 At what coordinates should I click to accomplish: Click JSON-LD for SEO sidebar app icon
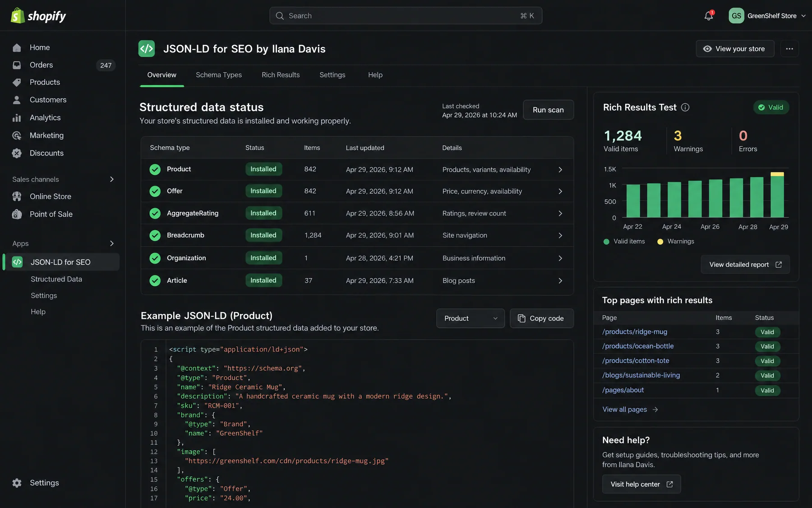pos(17,262)
